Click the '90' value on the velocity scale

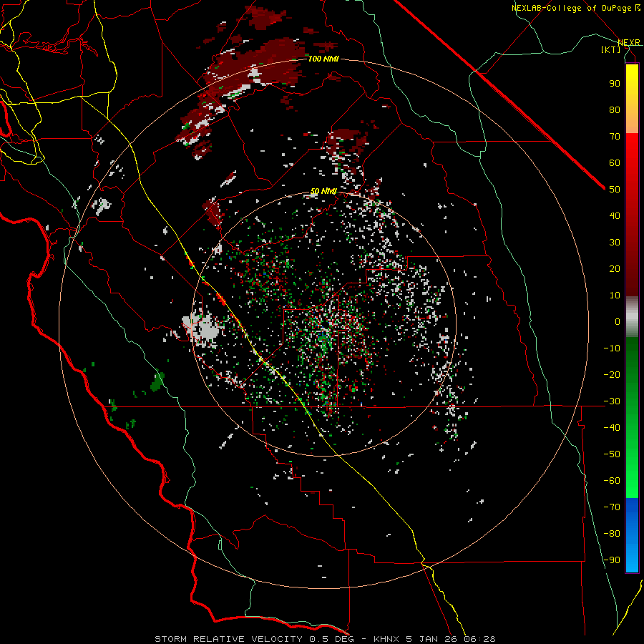(615, 84)
